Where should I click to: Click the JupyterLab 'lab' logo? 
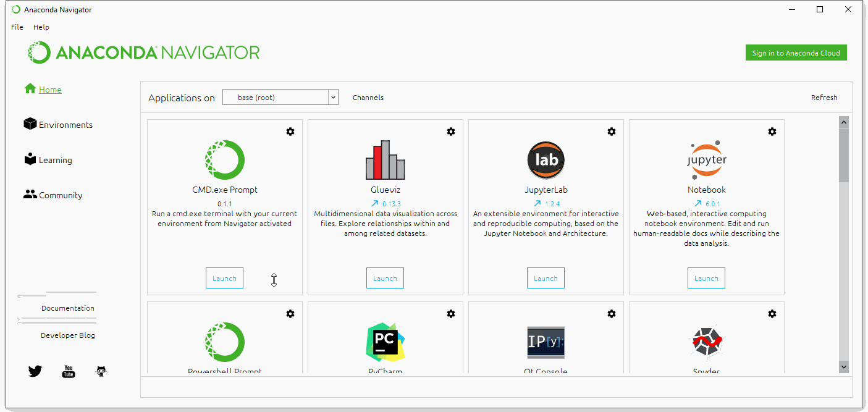pyautogui.click(x=546, y=160)
